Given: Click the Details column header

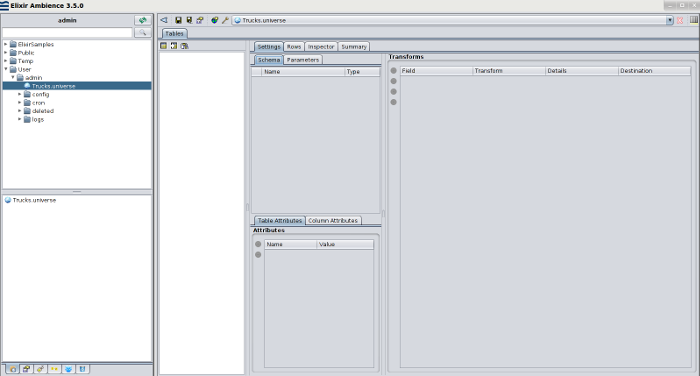Looking at the screenshot, I should click(582, 71).
